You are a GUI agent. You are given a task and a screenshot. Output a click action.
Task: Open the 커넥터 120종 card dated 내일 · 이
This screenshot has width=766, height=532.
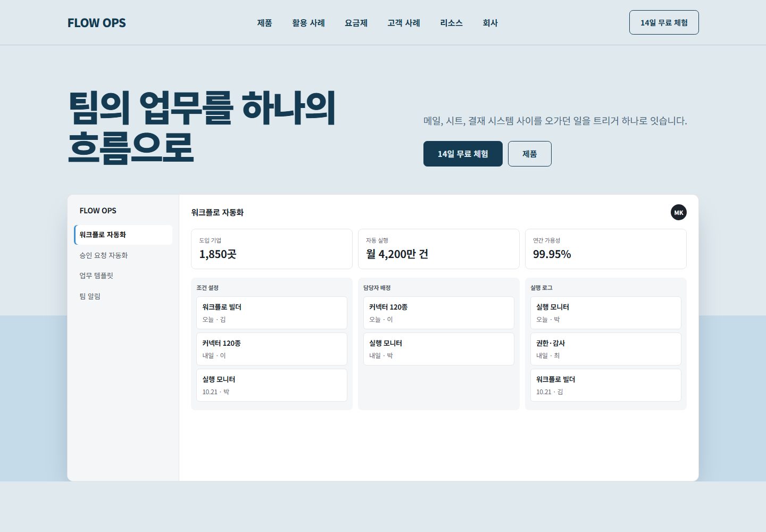(272, 349)
